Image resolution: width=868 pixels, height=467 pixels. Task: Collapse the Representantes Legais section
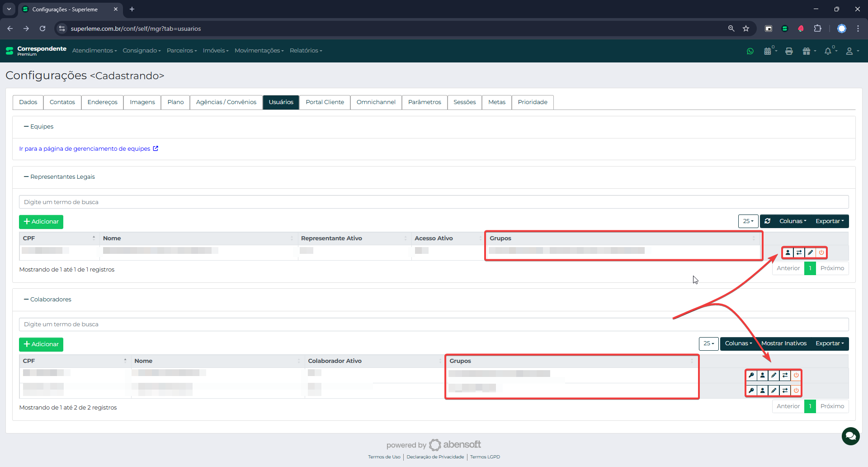(26, 177)
